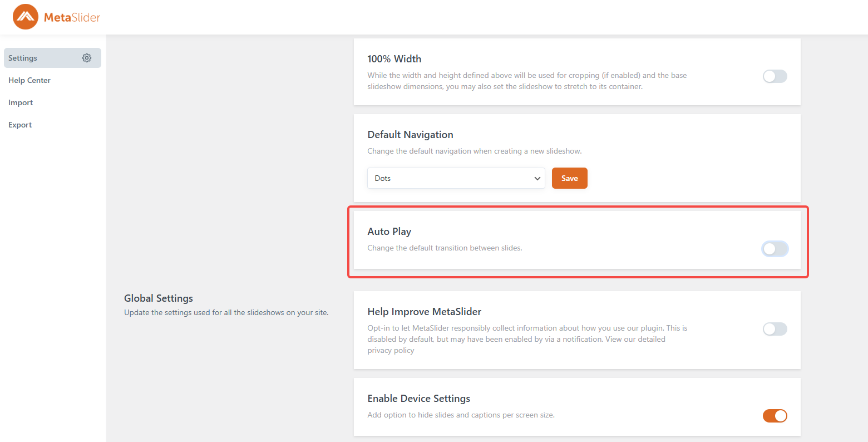Disable the Enable Device Settings toggle
The height and width of the screenshot is (442, 868).
tap(775, 416)
